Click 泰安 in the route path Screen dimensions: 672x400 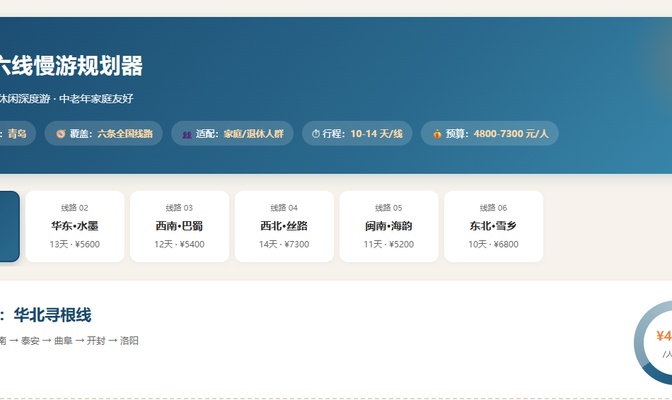coord(30,341)
